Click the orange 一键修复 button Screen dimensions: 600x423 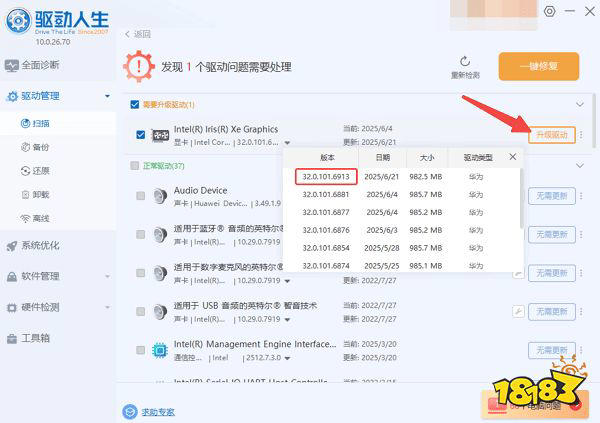coord(539,66)
